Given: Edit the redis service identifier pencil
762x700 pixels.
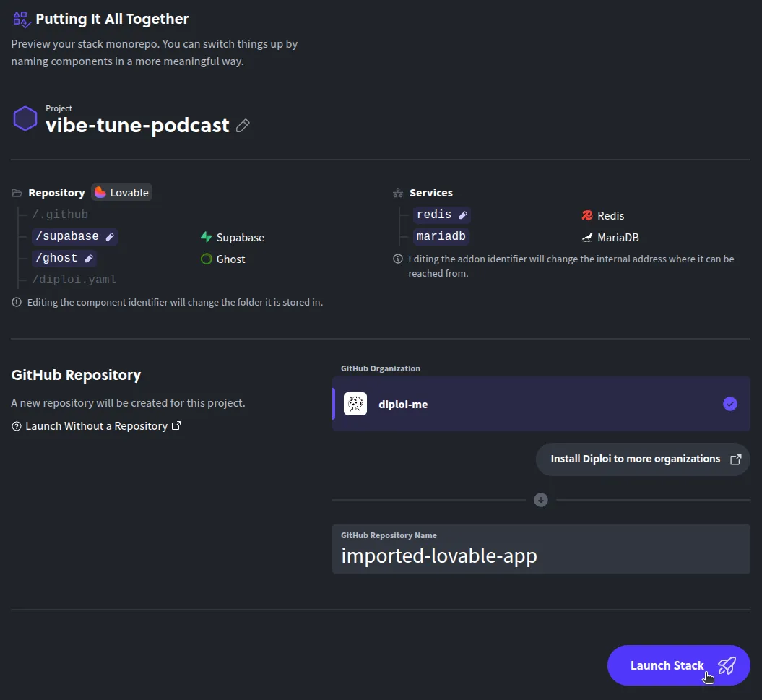Looking at the screenshot, I should click(x=463, y=215).
